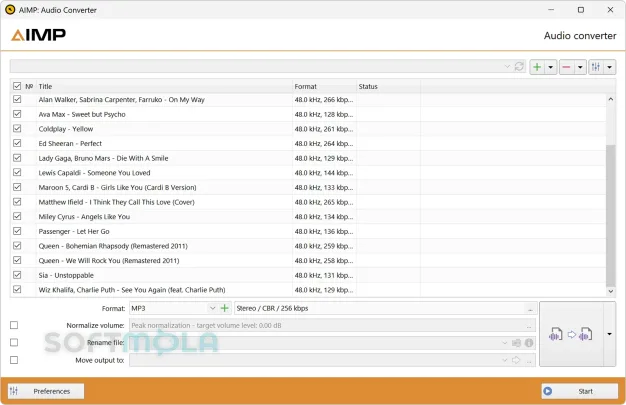
Task: Select Queen - We Will Rock You row
Action: [308, 260]
